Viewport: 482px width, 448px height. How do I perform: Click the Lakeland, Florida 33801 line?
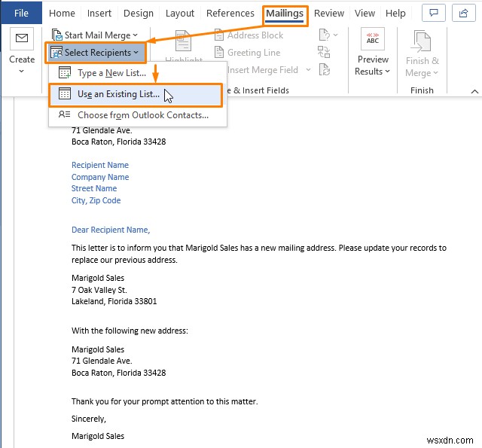pyautogui.click(x=114, y=301)
